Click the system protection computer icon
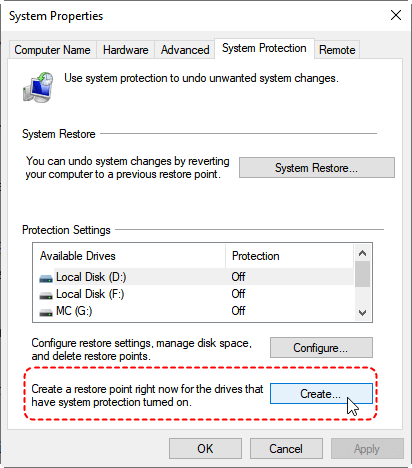The width and height of the screenshot is (412, 468). click(x=38, y=87)
